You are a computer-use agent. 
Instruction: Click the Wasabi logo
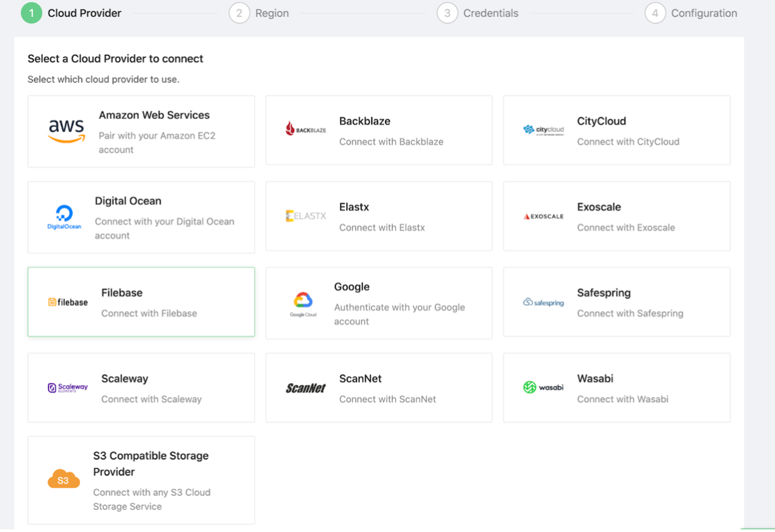pos(543,387)
